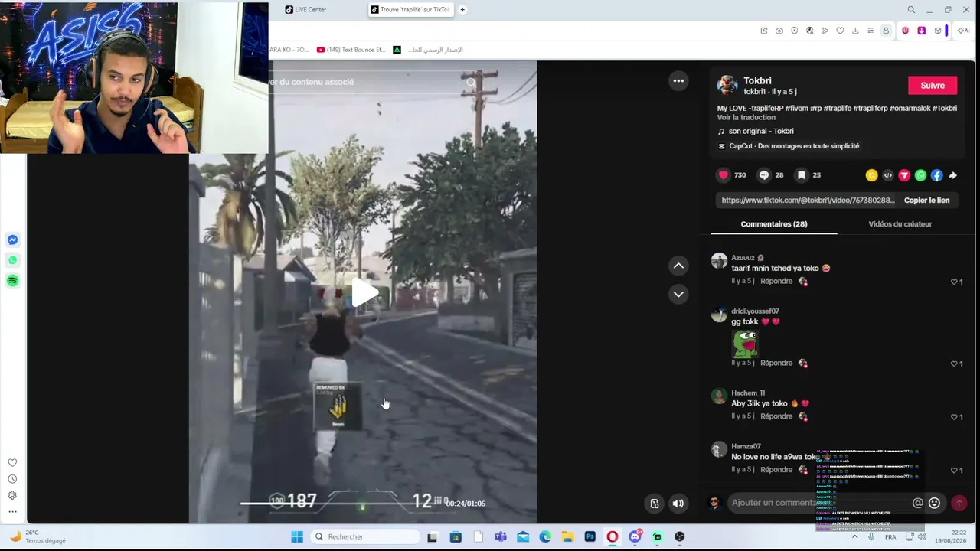Screen dimensions: 980x551
Task: Mute the video sound
Action: pos(678,504)
